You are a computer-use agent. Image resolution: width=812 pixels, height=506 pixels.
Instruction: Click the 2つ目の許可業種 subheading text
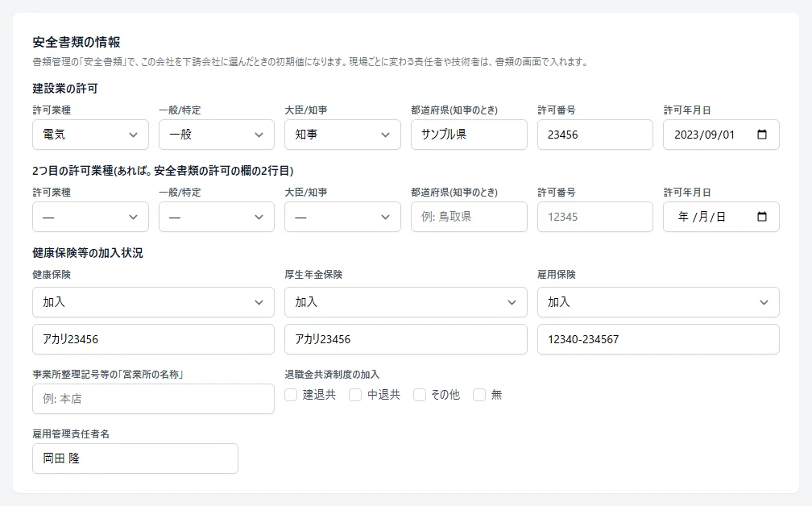[163, 171]
